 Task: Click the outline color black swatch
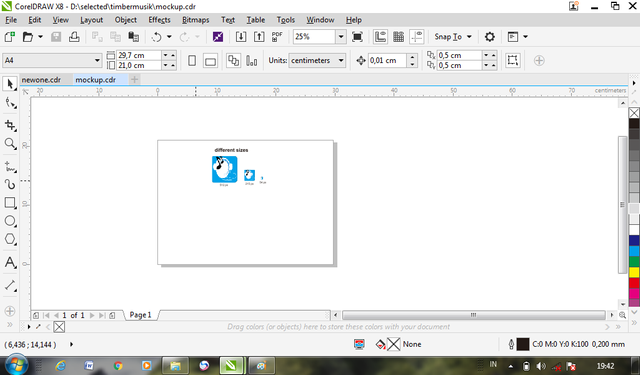click(x=523, y=344)
